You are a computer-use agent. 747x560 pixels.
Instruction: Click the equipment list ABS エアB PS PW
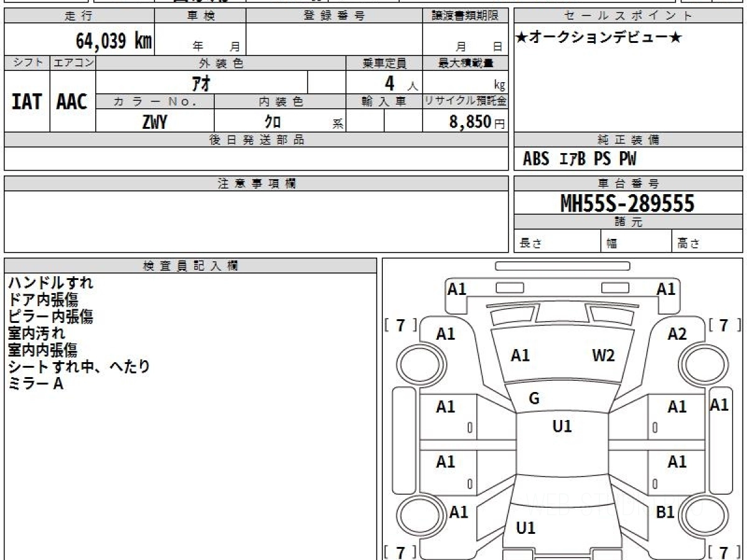[x=580, y=159]
